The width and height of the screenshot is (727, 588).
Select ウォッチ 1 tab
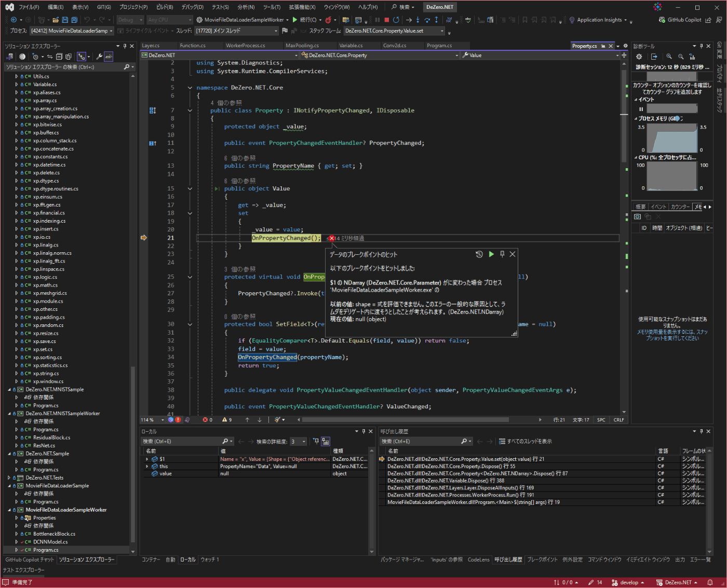[210, 560]
